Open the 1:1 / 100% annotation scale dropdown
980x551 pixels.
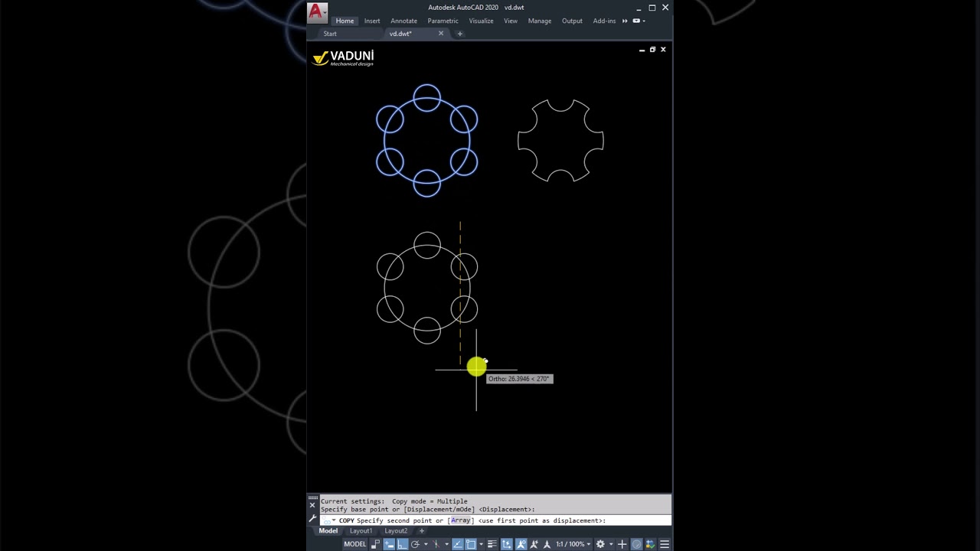point(573,544)
